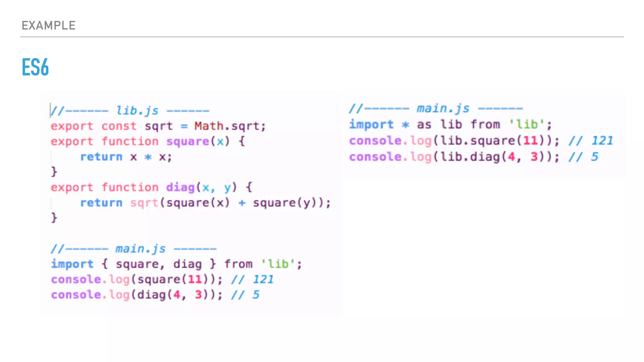Click the 'export const sqrt = Math.sqrt;' line
The height and width of the screenshot is (362, 644).
[x=158, y=126]
